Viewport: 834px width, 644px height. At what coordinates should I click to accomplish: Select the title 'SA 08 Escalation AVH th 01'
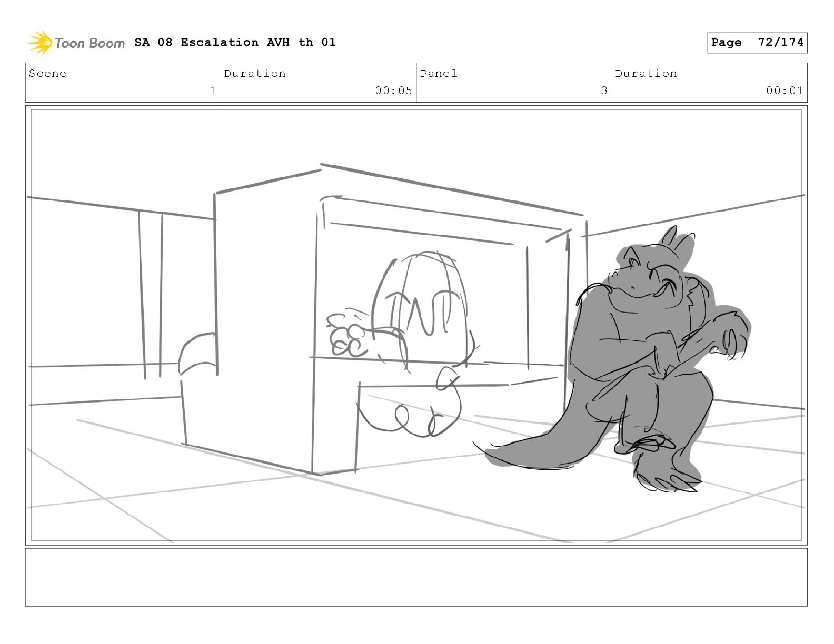(x=235, y=42)
